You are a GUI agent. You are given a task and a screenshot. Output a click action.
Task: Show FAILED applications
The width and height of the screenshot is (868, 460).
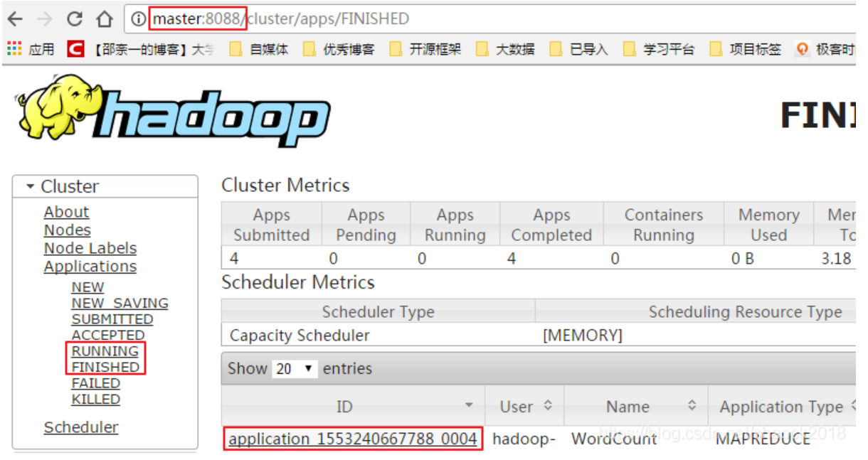[95, 383]
